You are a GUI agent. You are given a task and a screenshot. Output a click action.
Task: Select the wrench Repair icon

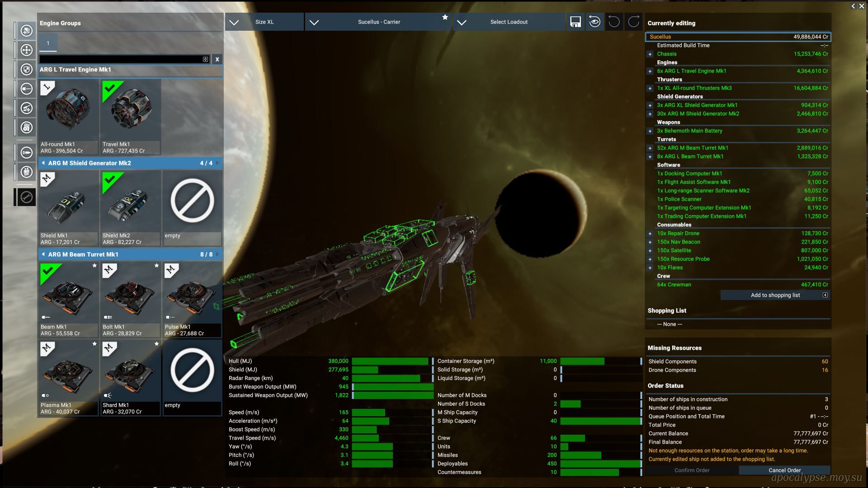[27, 197]
